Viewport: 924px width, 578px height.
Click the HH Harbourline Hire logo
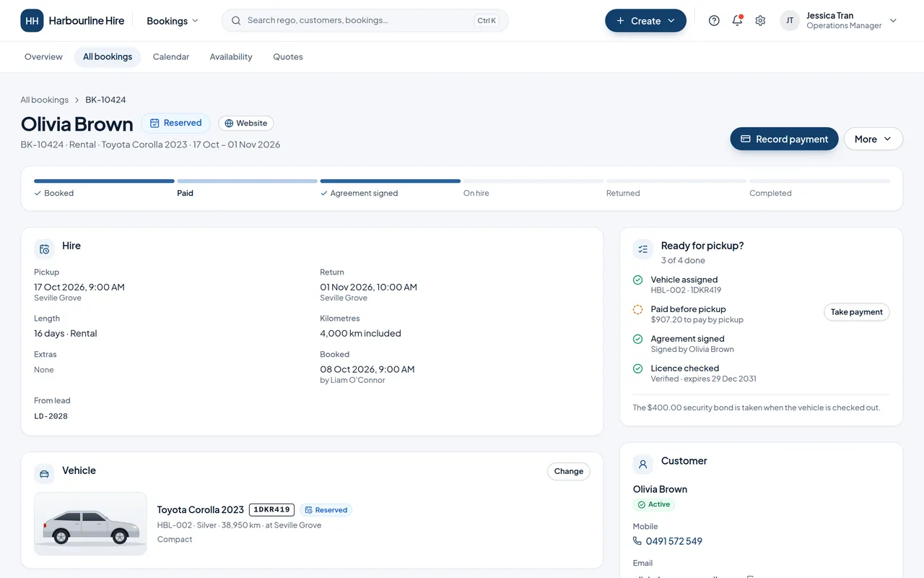point(72,21)
